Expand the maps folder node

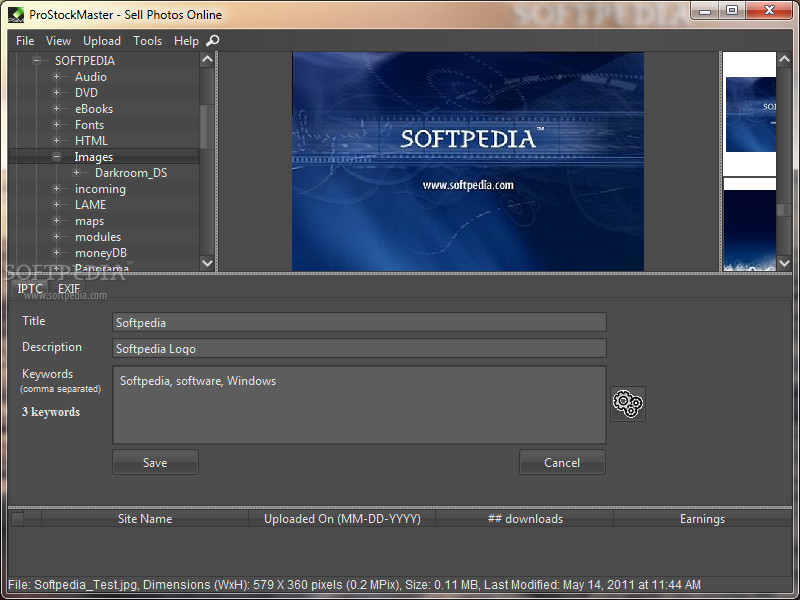pyautogui.click(x=57, y=220)
